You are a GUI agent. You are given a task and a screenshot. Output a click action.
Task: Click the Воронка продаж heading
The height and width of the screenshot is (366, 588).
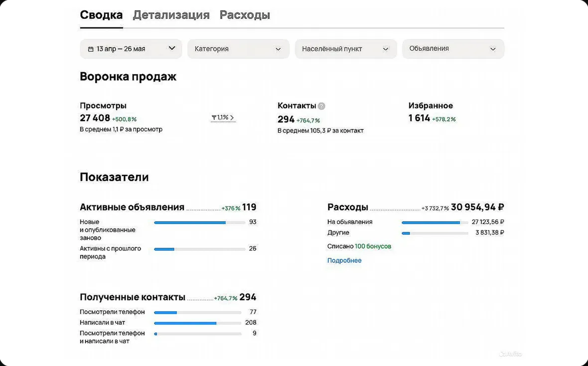click(x=128, y=77)
